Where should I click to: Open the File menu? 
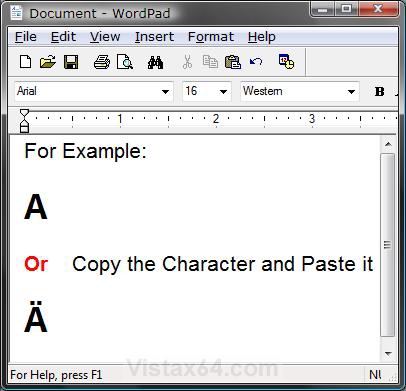26,37
